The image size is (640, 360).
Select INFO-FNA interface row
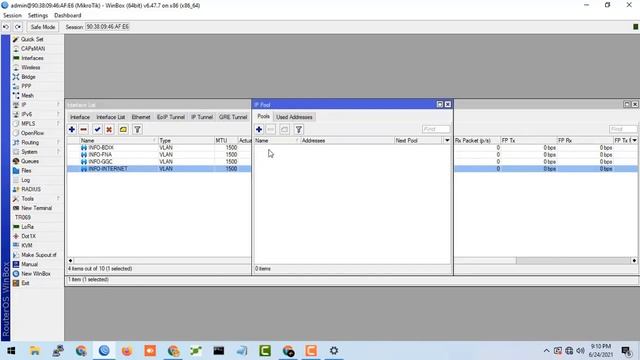coord(159,155)
